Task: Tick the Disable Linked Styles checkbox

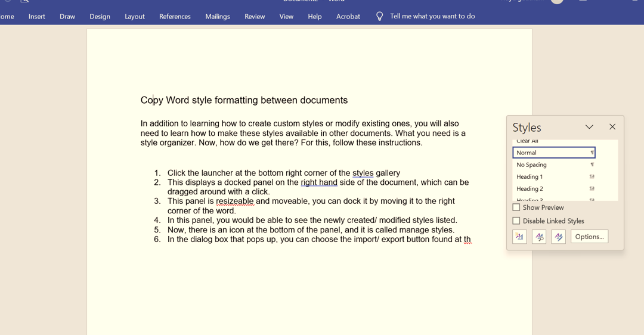Action: click(516, 221)
